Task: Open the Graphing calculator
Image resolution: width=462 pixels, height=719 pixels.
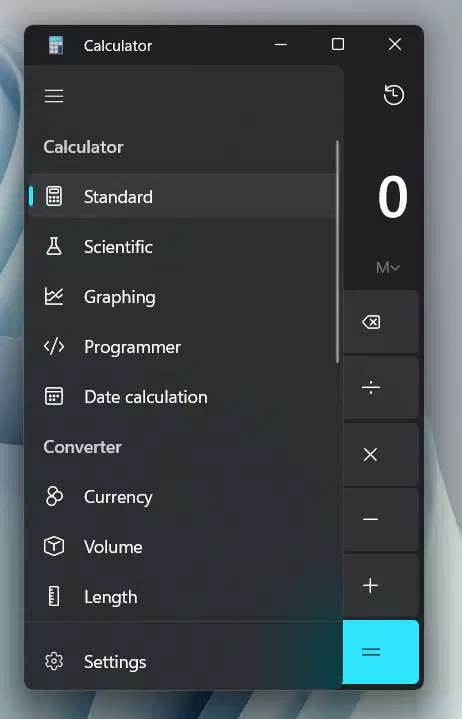Action: tap(183, 297)
